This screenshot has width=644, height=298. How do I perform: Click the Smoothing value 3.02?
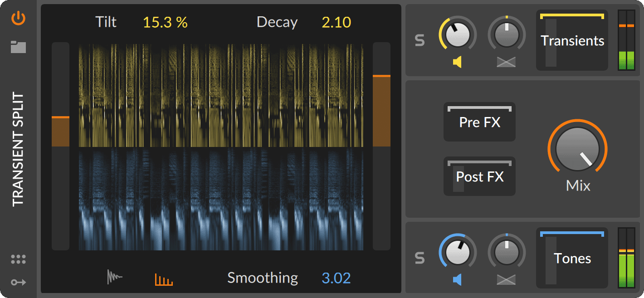tap(336, 278)
